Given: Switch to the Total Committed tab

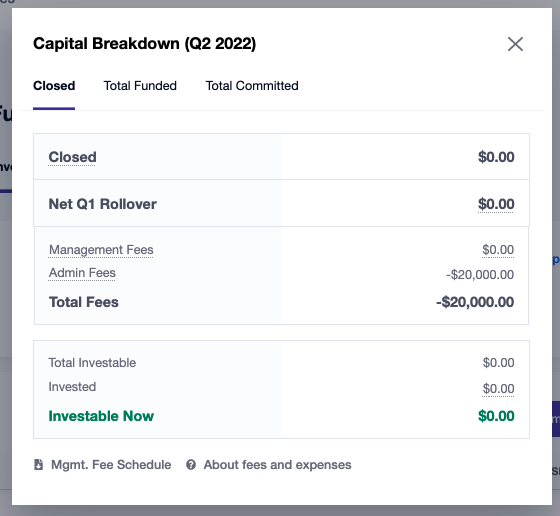Looking at the screenshot, I should [x=252, y=86].
